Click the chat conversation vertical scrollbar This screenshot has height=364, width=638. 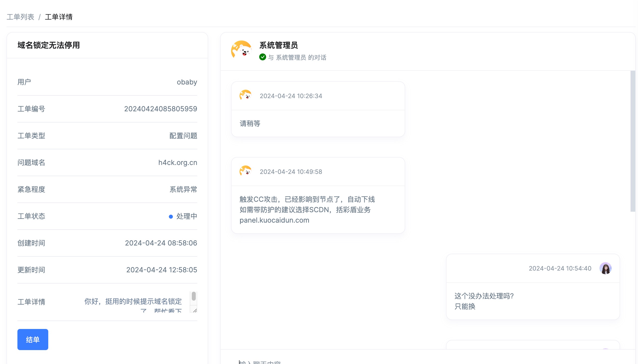pos(632,141)
